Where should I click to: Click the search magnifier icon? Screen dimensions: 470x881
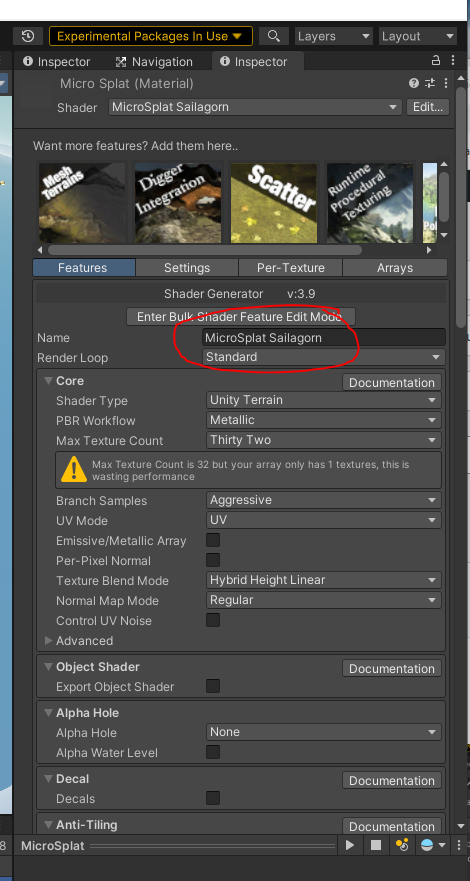tap(273, 37)
